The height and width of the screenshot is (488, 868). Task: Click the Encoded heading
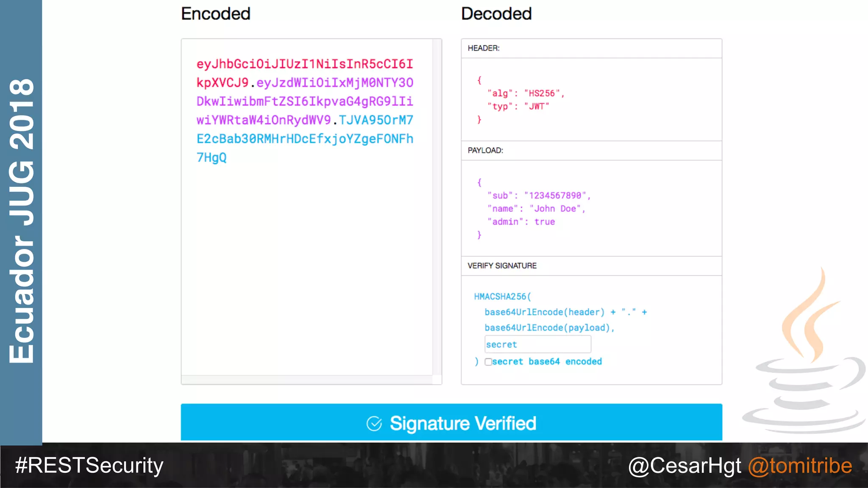(x=215, y=14)
